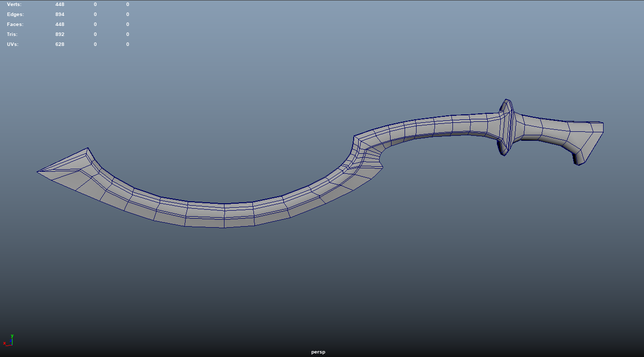
Task: Click the upper back corner of blade tip
Action: (88, 149)
